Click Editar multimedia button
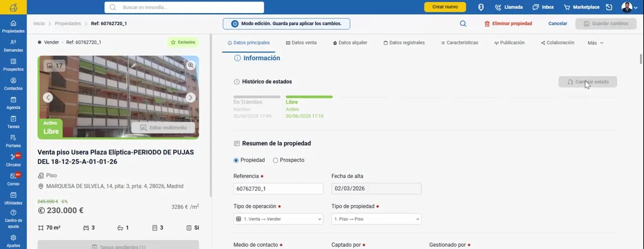This screenshot has width=644, height=249. 164,127
